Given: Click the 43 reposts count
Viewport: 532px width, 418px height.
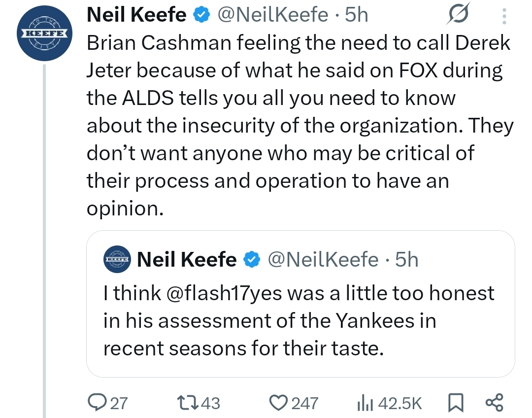Looking at the screenshot, I should tap(211, 403).
